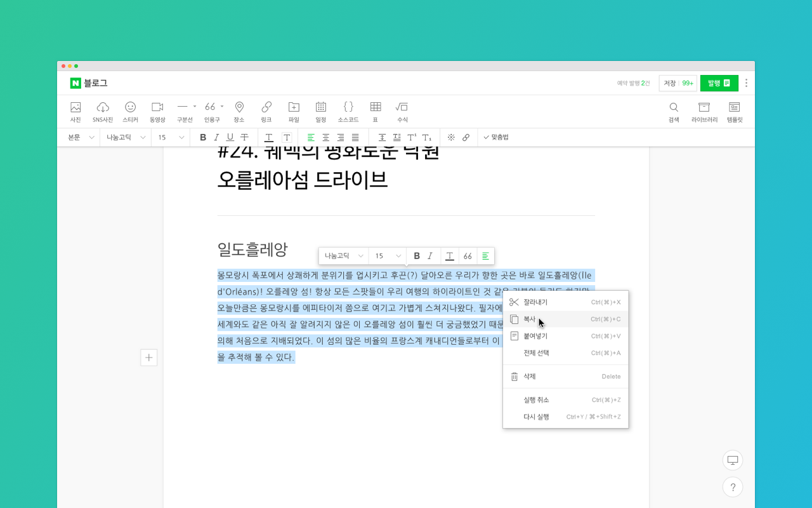Go to the Naver 블로그 logo home
The image size is (812, 508).
coord(89,83)
